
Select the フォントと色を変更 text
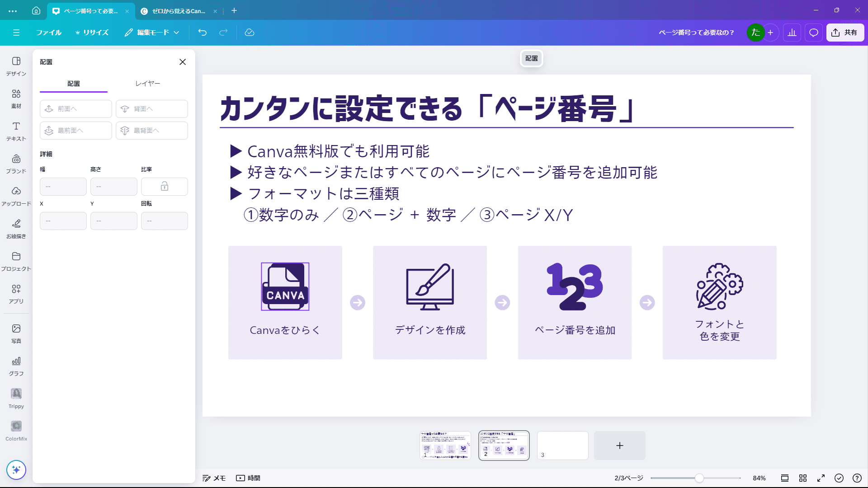point(720,330)
